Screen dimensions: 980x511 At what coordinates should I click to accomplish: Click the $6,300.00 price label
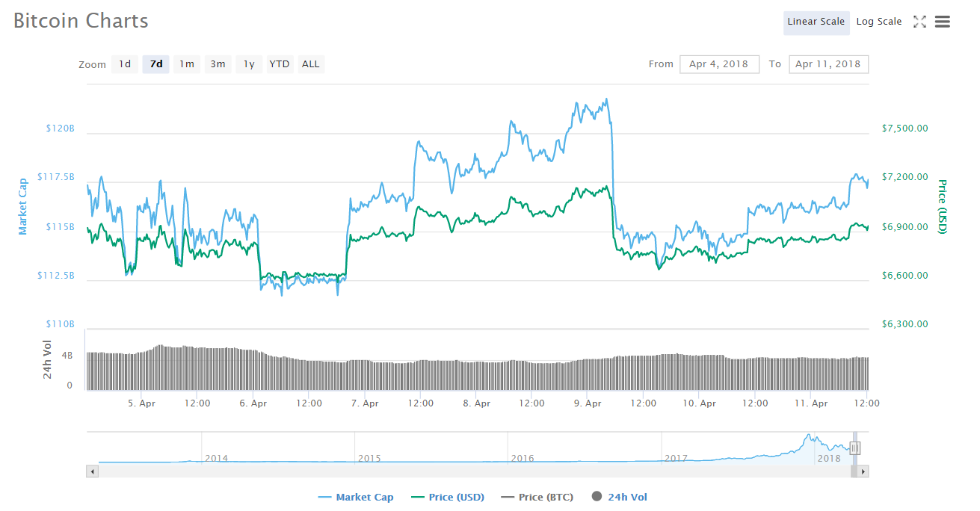coord(905,324)
